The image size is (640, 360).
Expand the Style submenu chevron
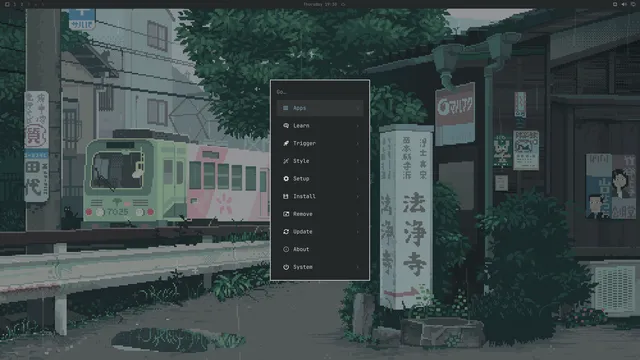click(x=358, y=161)
